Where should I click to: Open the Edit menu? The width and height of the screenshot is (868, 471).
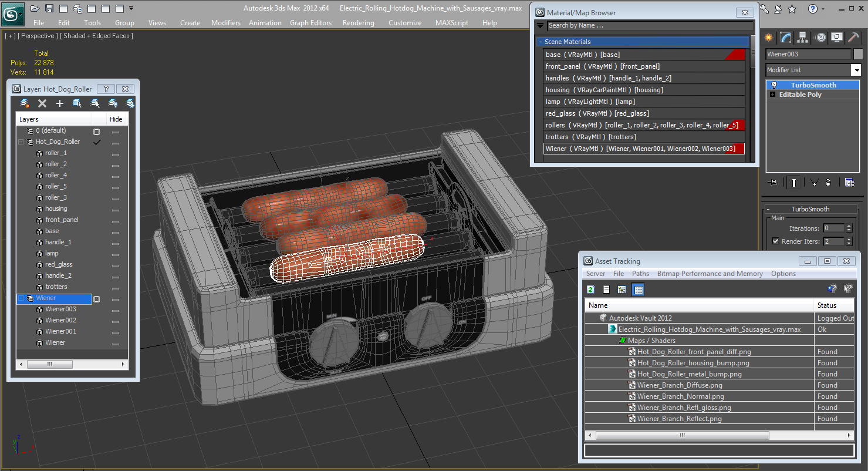pos(64,23)
